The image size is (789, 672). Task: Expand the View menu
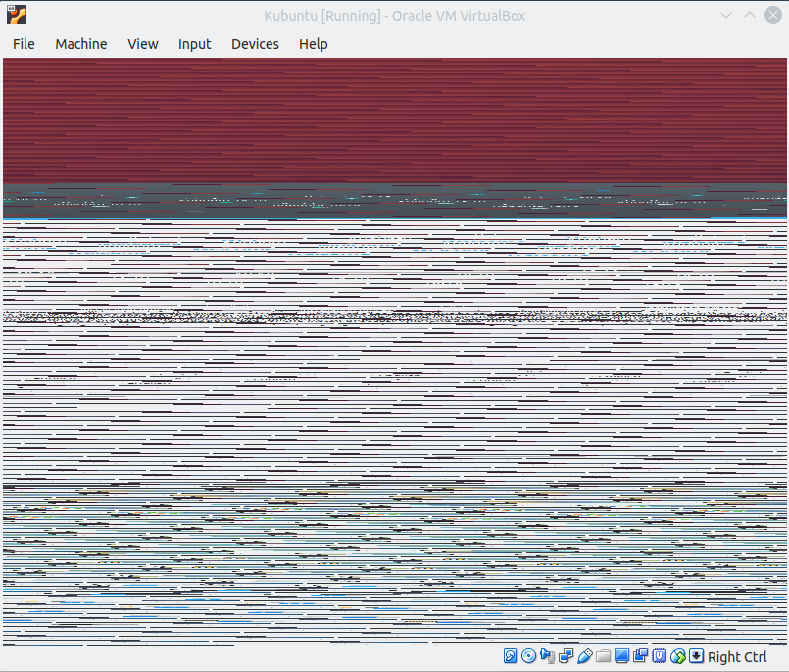[x=143, y=44]
